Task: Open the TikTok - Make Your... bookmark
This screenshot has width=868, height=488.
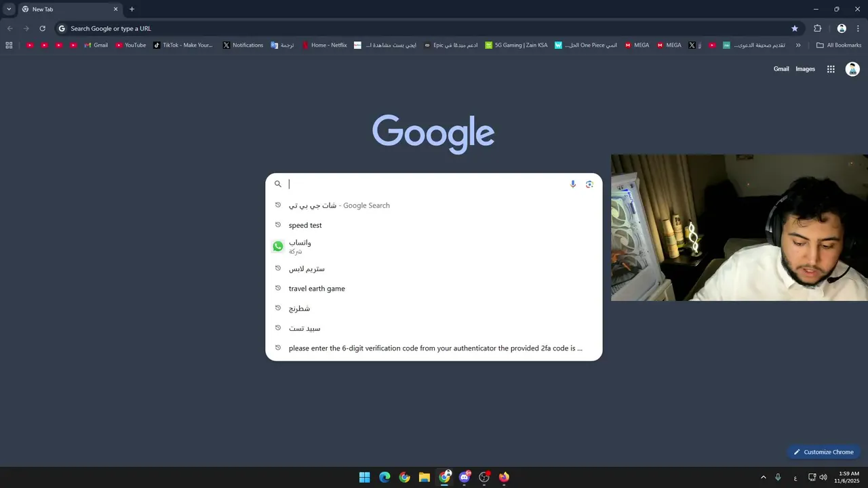Action: (183, 45)
